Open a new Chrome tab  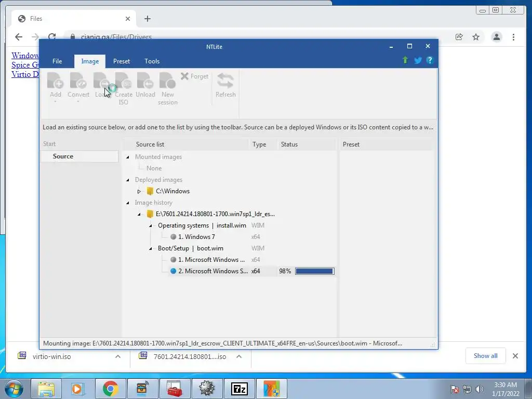point(147,19)
